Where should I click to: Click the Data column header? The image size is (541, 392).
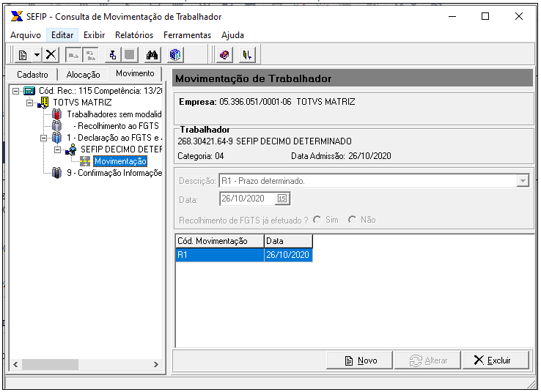pyautogui.click(x=288, y=241)
